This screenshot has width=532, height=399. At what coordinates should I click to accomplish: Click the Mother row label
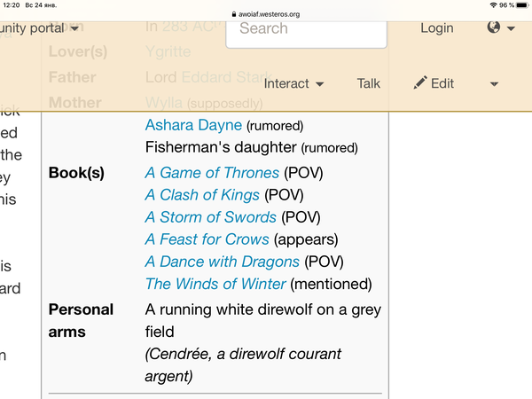pyautogui.click(x=75, y=103)
